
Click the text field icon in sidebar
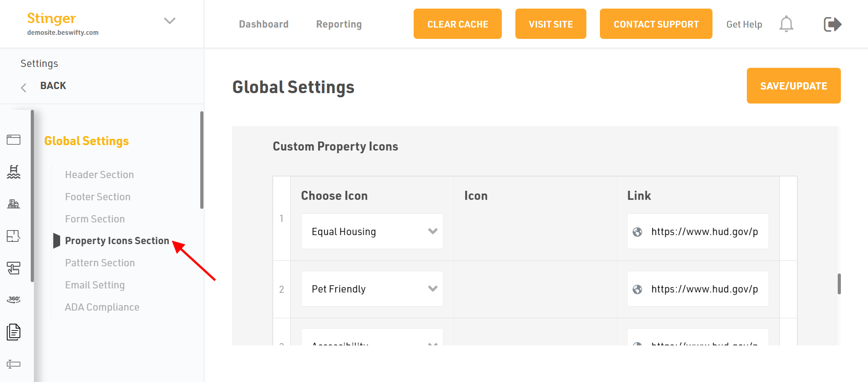[x=14, y=364]
